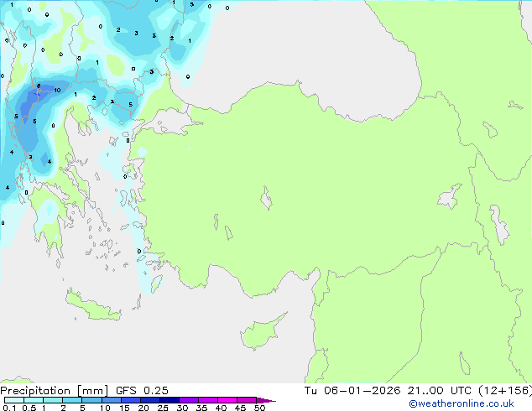Click the over-50 mm arrow tip of legend
The width and height of the screenshot is (532, 411).
coord(266,400)
